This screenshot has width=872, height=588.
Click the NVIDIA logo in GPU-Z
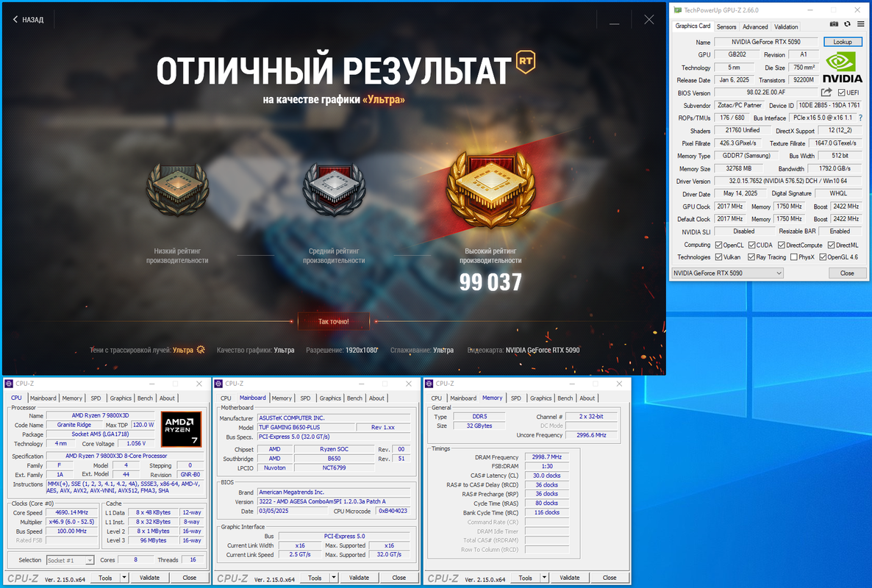842,67
